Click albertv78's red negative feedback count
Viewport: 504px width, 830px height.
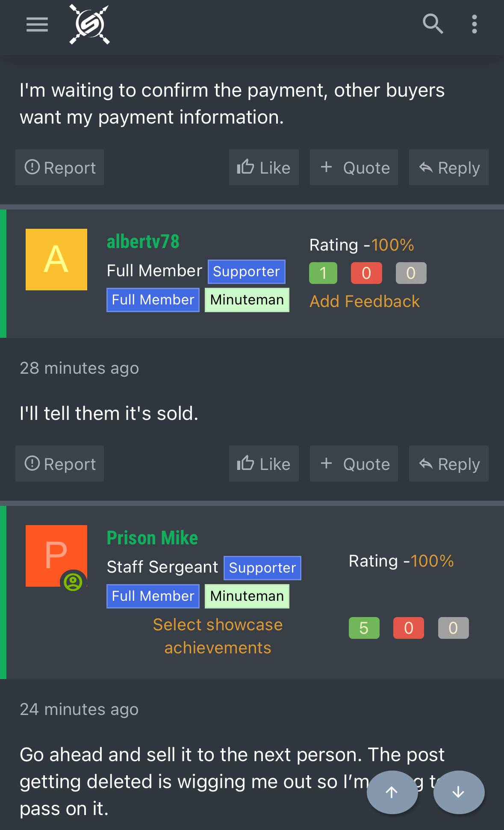[x=366, y=273]
